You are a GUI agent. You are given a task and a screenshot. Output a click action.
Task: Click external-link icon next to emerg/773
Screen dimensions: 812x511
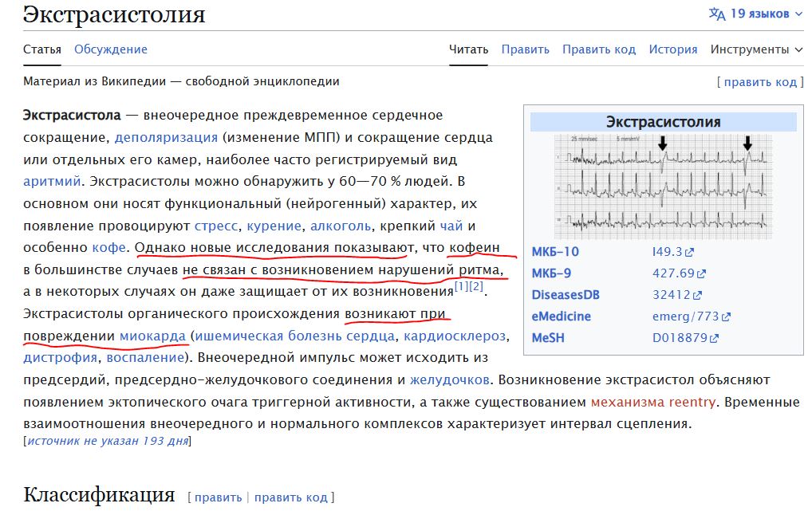pyautogui.click(x=726, y=316)
